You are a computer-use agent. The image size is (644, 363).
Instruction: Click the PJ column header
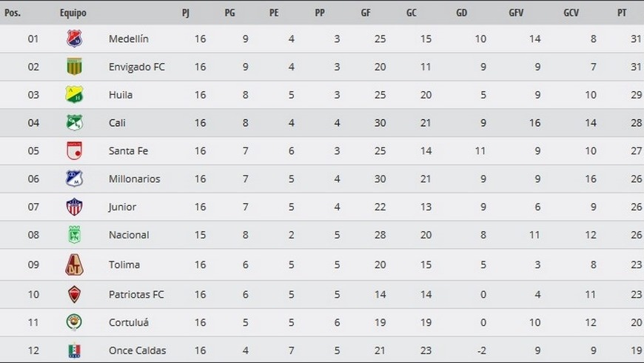coord(185,13)
